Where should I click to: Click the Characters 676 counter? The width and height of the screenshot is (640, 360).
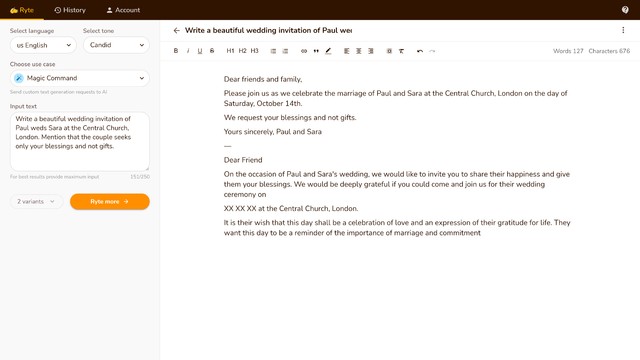[609, 51]
